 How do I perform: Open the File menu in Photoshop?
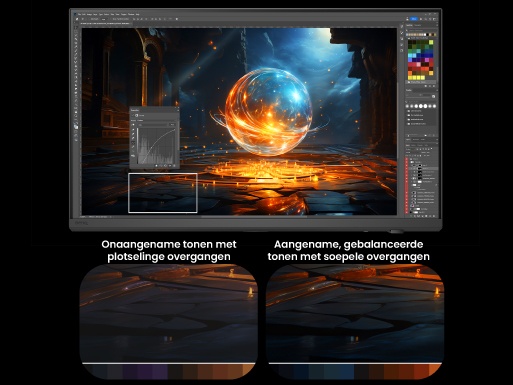point(79,14)
